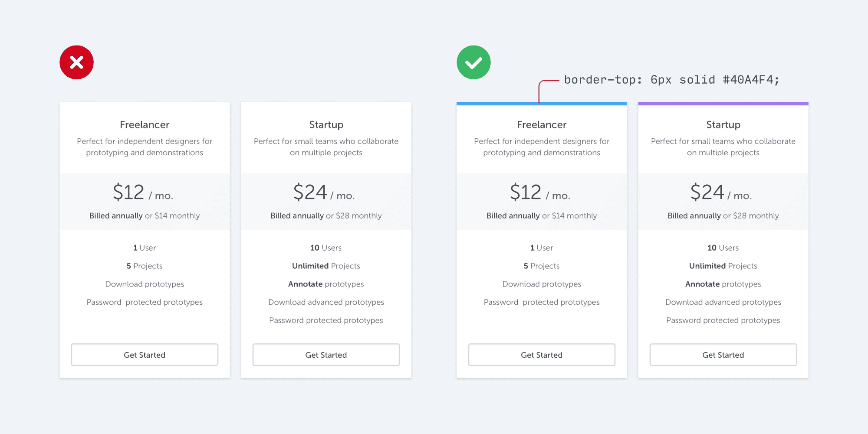This screenshot has width=868, height=434.
Task: Click the Startup title in the purple-bordered card
Action: pyautogui.click(x=723, y=125)
